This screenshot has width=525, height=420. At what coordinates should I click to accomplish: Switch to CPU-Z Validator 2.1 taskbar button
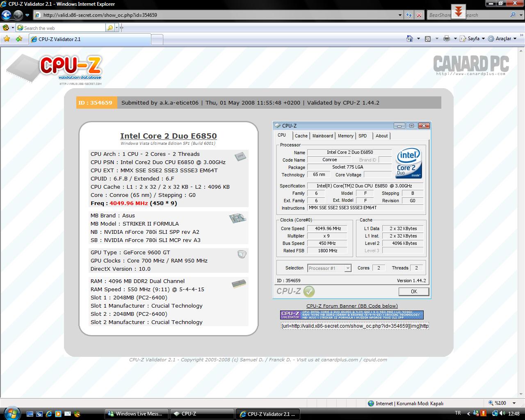[267, 414]
